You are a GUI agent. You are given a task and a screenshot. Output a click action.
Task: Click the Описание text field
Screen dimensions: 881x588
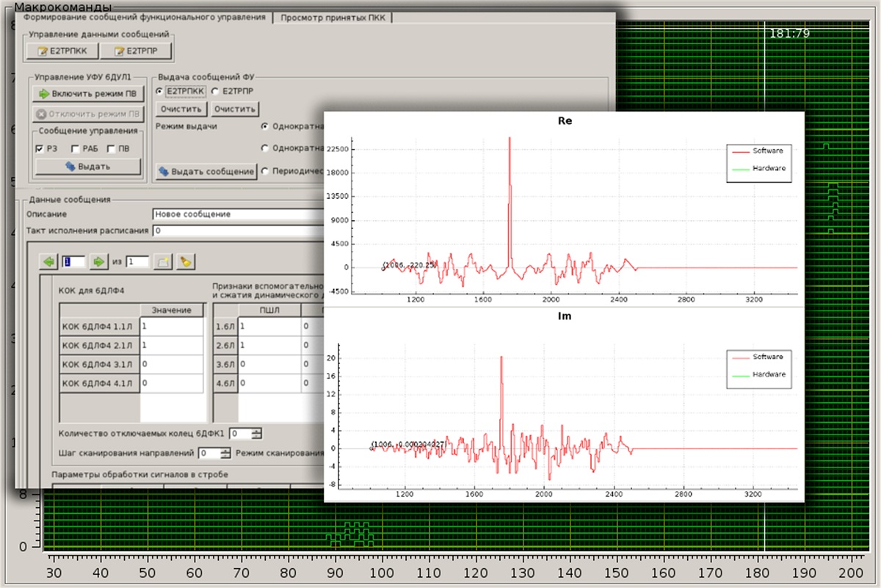click(238, 214)
